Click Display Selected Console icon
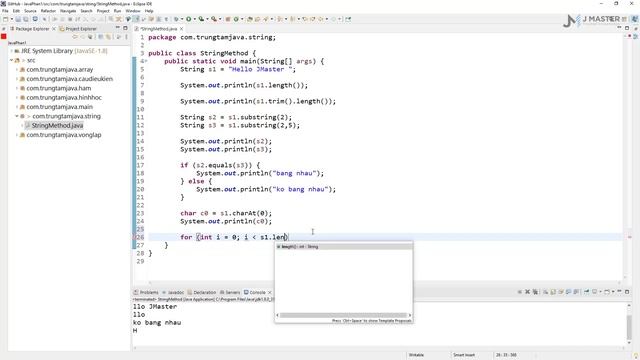Viewport: 640px width, 360px height. pos(595,292)
